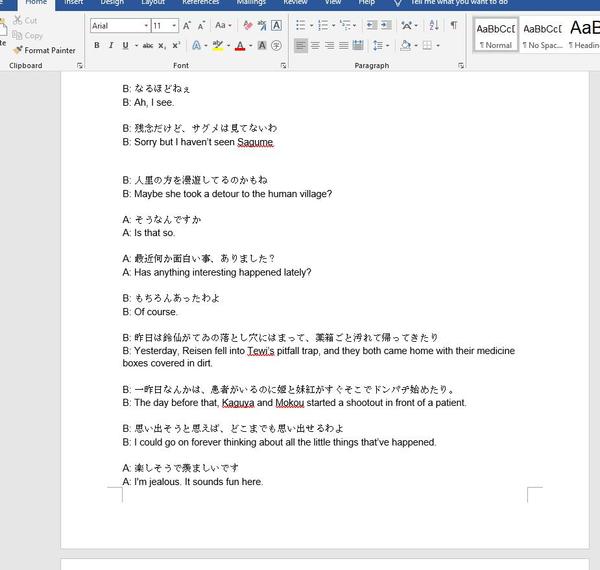This screenshot has height=570, width=600.
Task: Click the Asian Layout icon
Action: tap(406, 26)
